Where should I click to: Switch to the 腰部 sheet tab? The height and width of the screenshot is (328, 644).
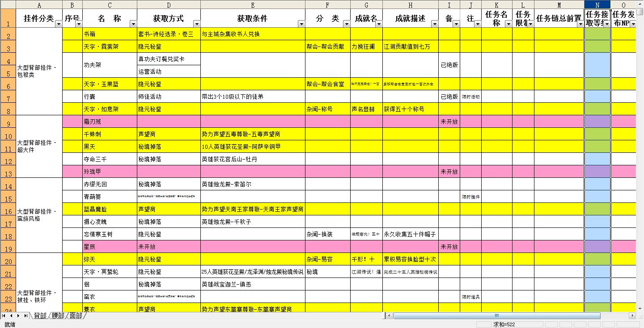(58, 315)
